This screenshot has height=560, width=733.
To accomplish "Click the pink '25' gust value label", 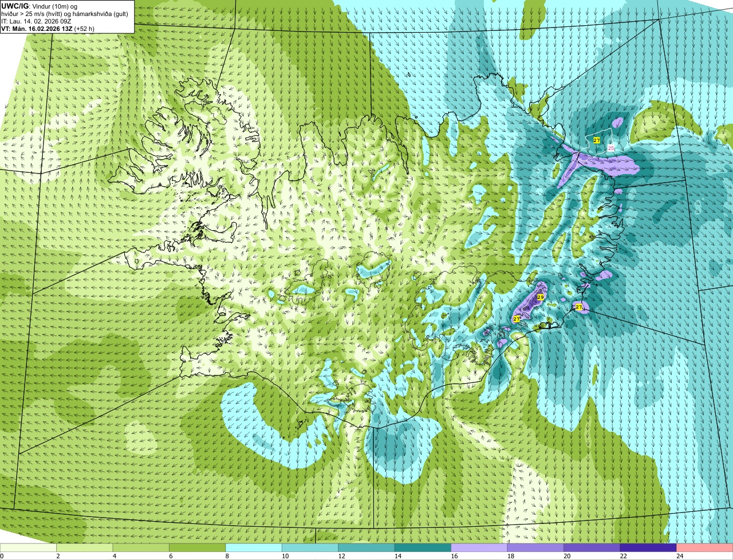I will click(611, 148).
